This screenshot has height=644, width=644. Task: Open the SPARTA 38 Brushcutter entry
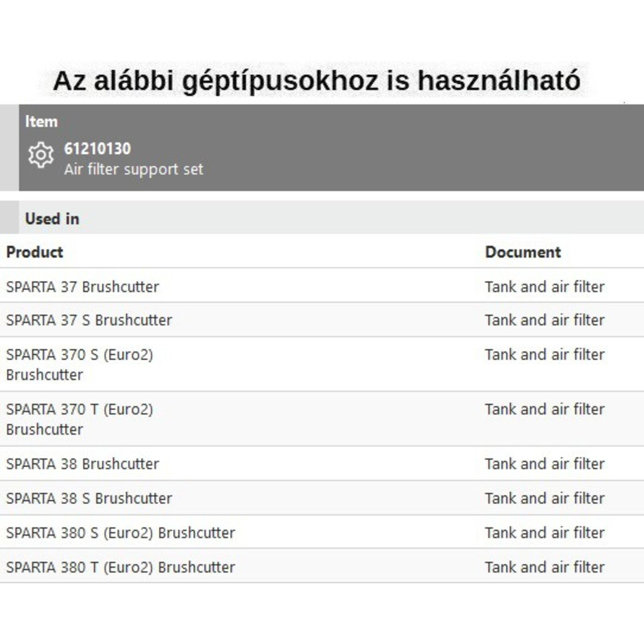pos(83,464)
